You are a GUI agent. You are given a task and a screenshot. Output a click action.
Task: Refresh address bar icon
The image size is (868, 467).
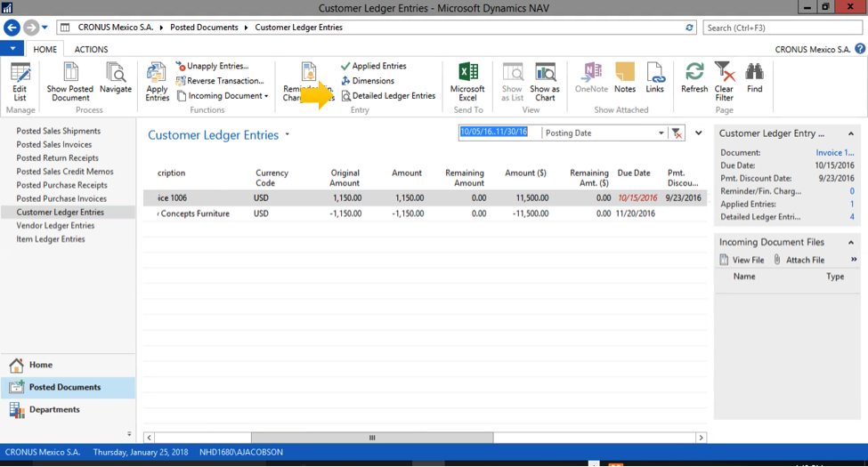pos(689,27)
